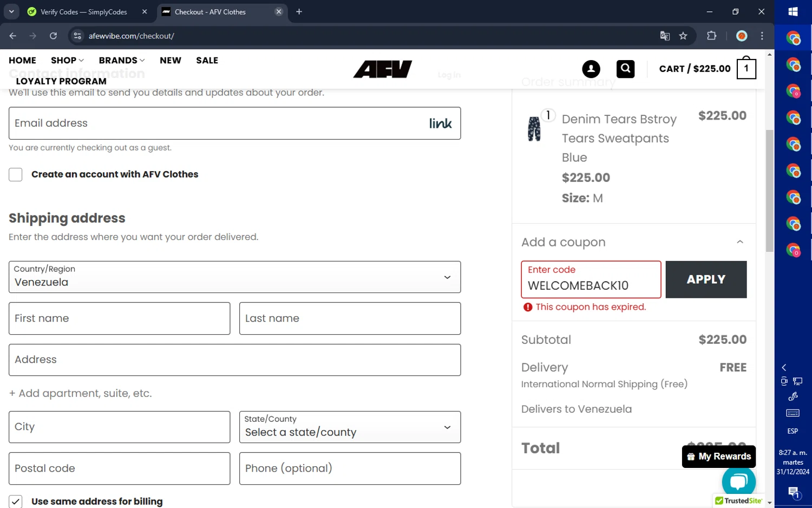Open the State/County dropdown
812x508 pixels.
(350, 427)
